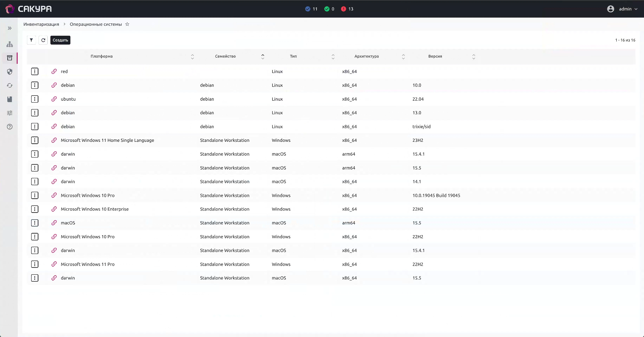The width and height of the screenshot is (644, 337).
Task: Click the version cell 23H2
Action: pyautogui.click(x=418, y=140)
